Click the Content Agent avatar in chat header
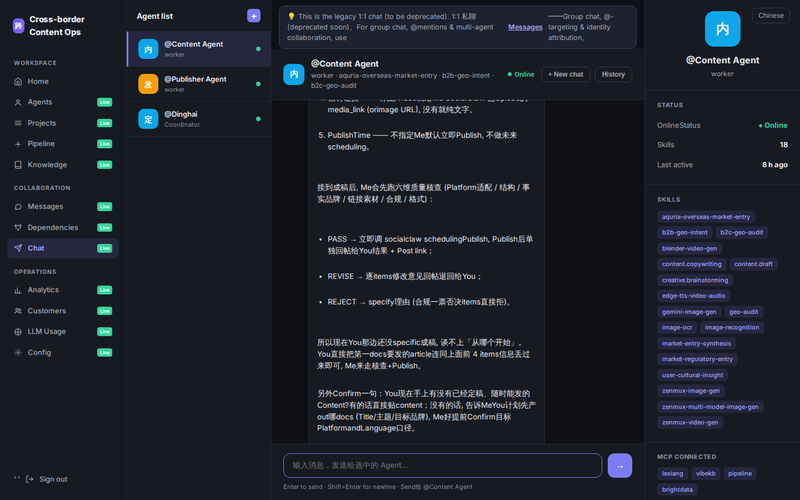800x500 pixels. point(294,74)
